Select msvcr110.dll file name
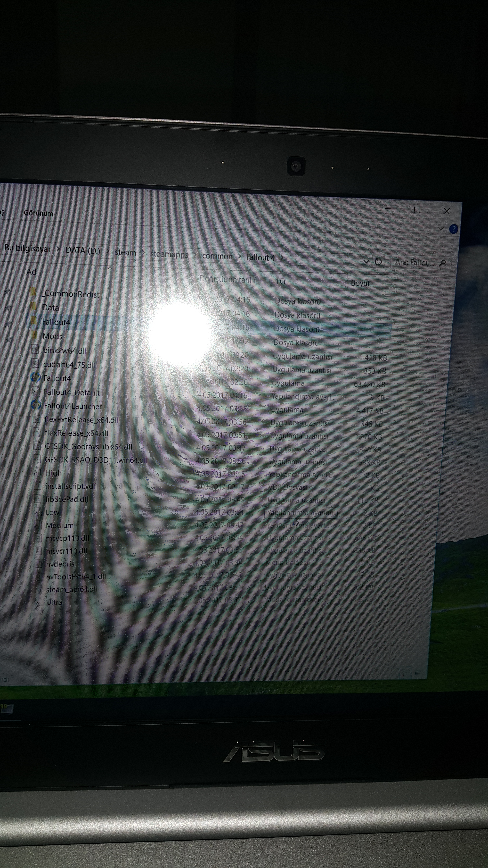The image size is (488, 868). 66,551
